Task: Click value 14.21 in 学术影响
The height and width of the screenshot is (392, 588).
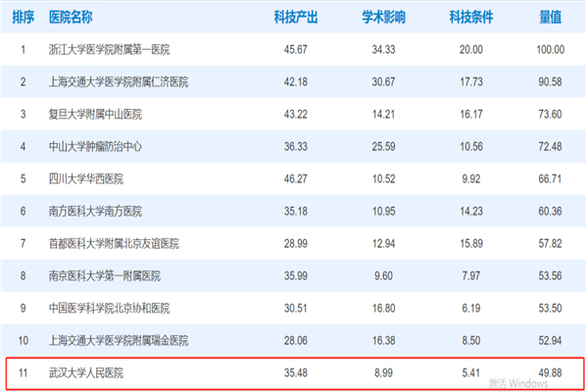Action: point(383,114)
